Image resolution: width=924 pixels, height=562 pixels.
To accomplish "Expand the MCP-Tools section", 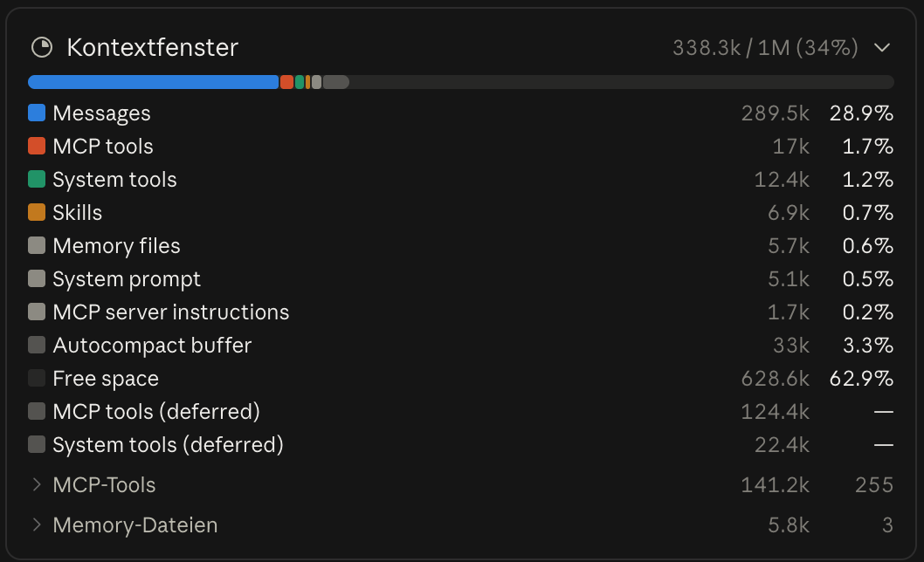I will [37, 484].
